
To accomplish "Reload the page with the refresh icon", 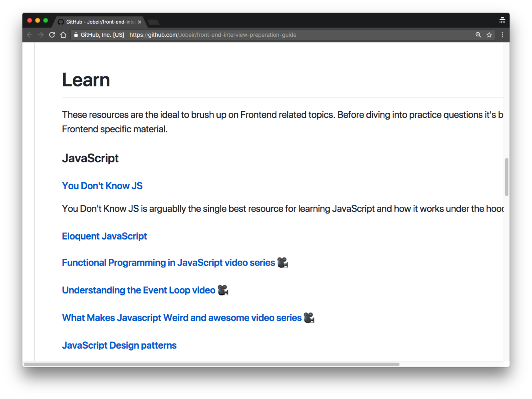I will coord(52,35).
